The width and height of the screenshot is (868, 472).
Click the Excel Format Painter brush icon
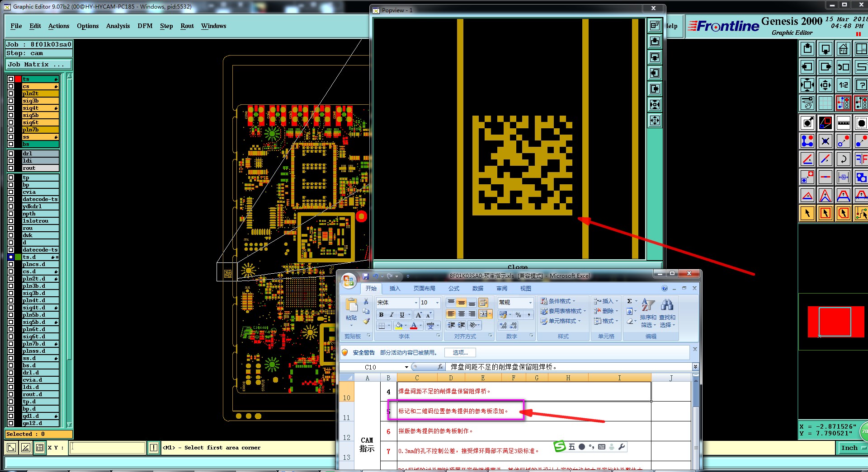coord(366,321)
